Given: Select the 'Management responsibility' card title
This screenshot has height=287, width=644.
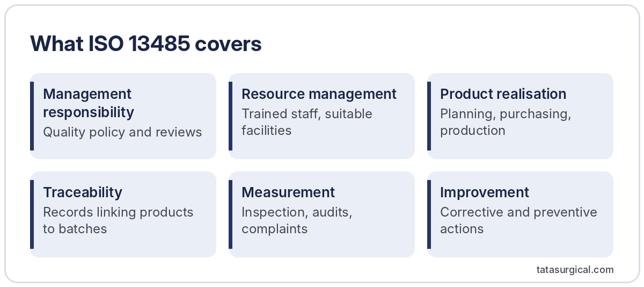Looking at the screenshot, I should (x=89, y=103).
